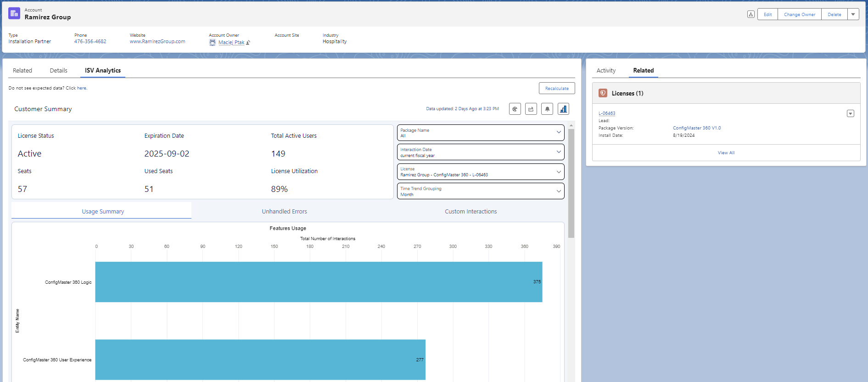This screenshot has width=868, height=382.
Task: Click the Licenses (1) header link
Action: tap(627, 93)
